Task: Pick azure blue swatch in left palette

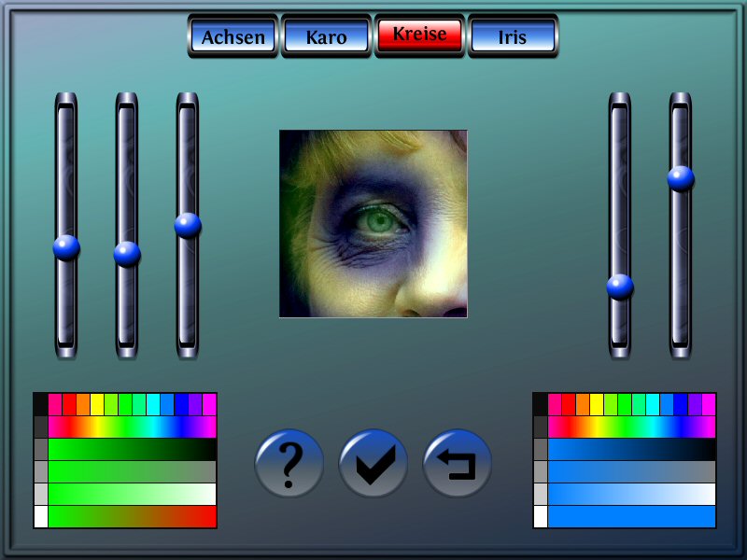Action: [x=167, y=405]
